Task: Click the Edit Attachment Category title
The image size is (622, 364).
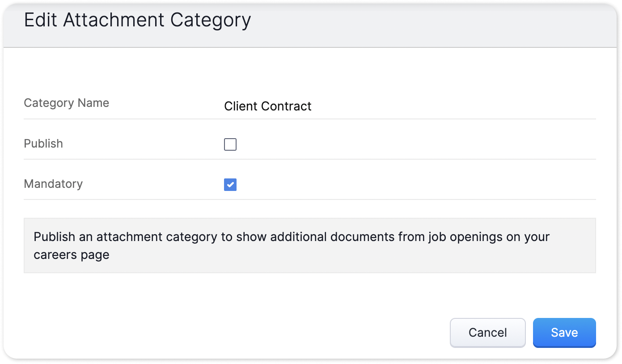Action: 137,21
